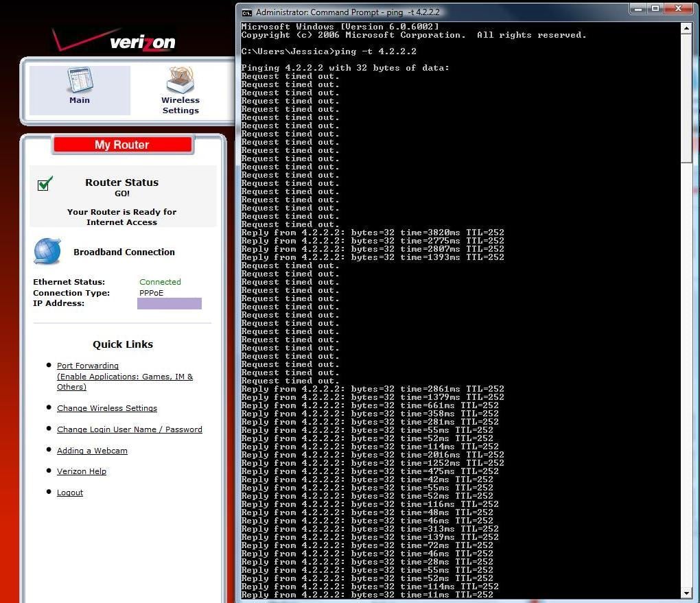Click the Logout link

pyautogui.click(x=69, y=493)
